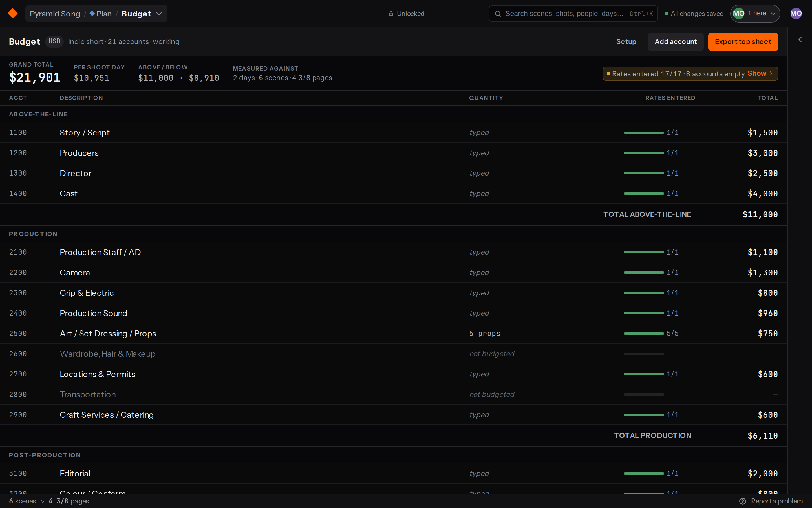Click the Report a problem help icon
The height and width of the screenshot is (508, 812).
[x=743, y=501]
